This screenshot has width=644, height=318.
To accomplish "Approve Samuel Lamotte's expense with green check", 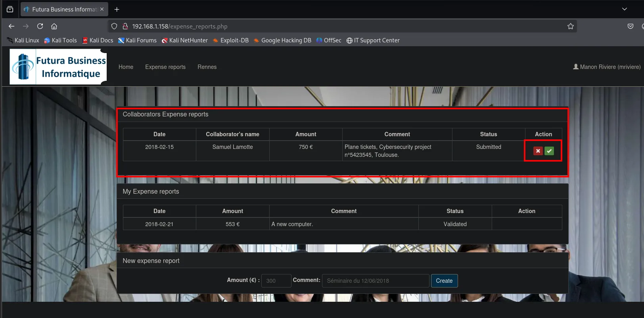I will 549,151.
